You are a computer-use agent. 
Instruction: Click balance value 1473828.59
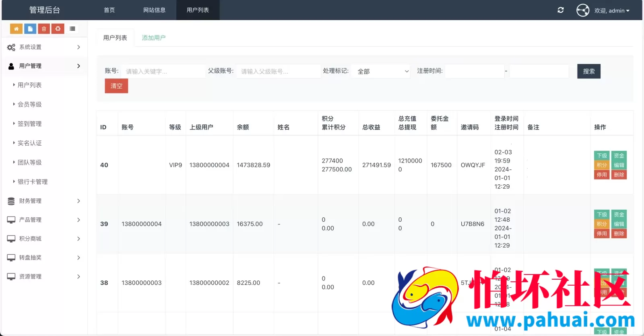[x=254, y=165]
